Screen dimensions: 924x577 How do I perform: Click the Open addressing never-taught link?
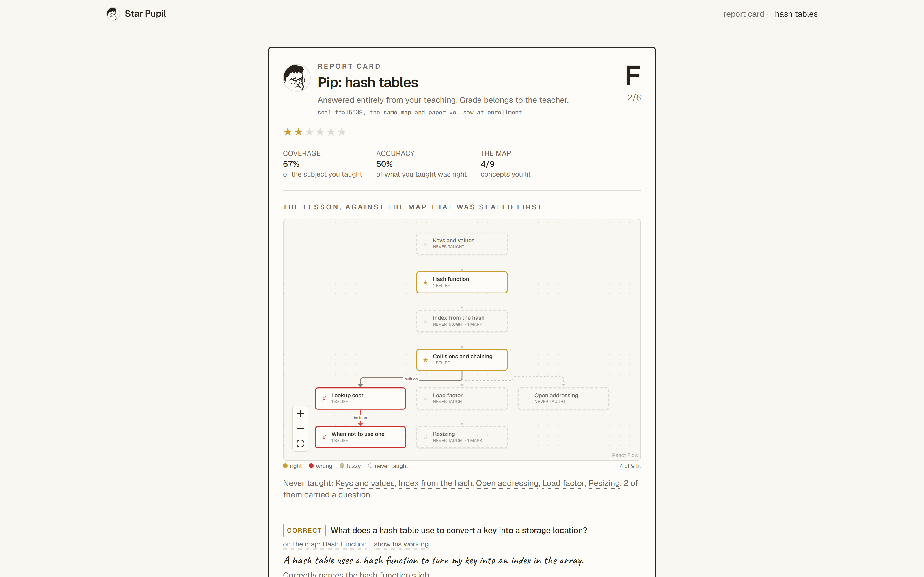pos(507,483)
